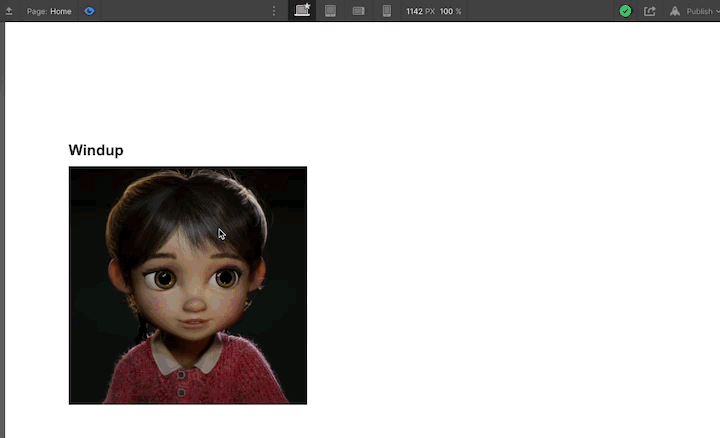Open the 100 % zoom control
The width and height of the screenshot is (720, 438).
click(451, 11)
